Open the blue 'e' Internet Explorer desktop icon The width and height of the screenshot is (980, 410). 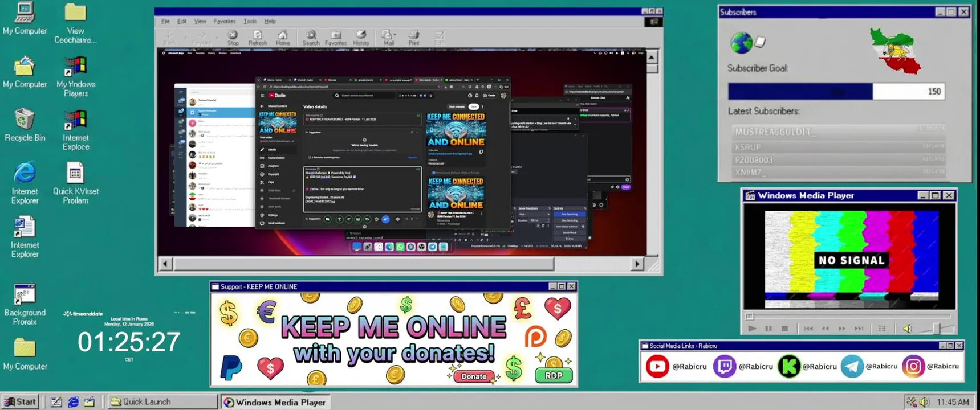tap(25, 183)
